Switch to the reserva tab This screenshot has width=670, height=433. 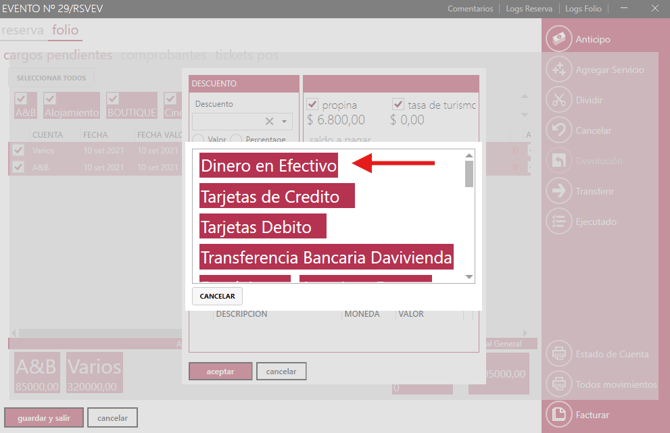point(23,31)
